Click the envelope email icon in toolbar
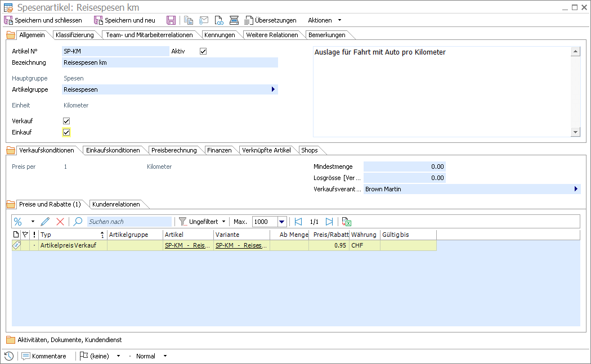The width and height of the screenshot is (591, 364). (204, 20)
